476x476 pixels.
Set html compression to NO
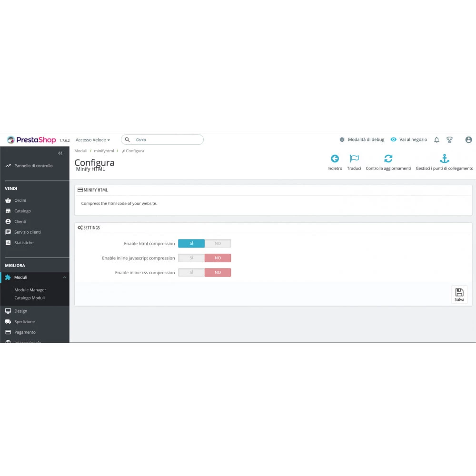(x=218, y=243)
